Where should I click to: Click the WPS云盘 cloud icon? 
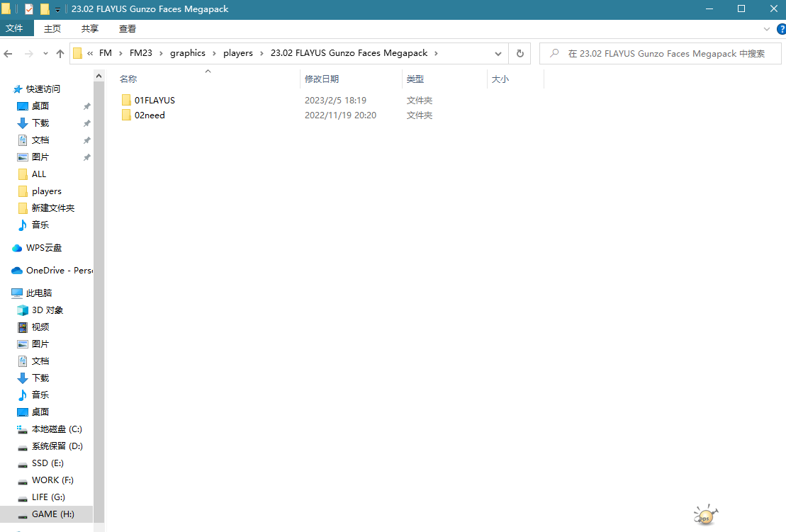(x=17, y=248)
